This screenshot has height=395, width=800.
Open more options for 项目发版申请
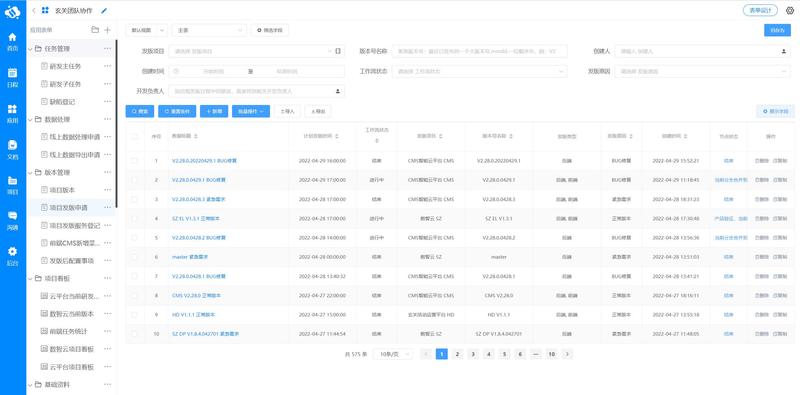tap(107, 208)
